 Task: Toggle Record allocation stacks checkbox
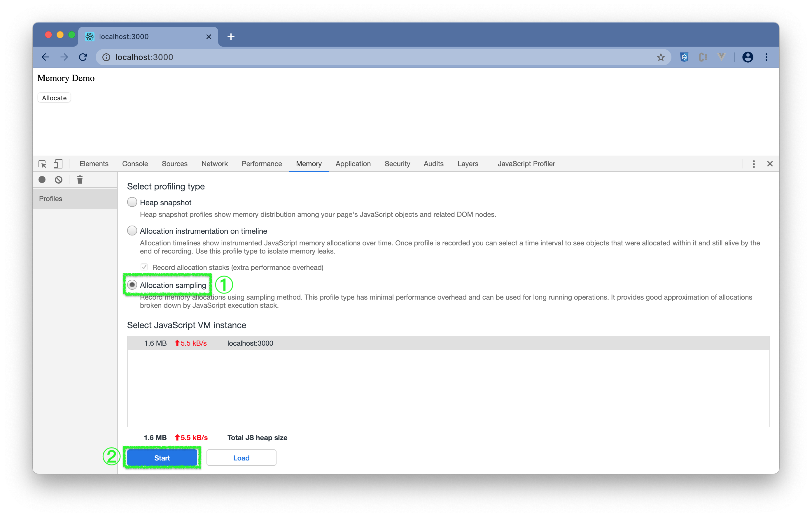point(144,267)
